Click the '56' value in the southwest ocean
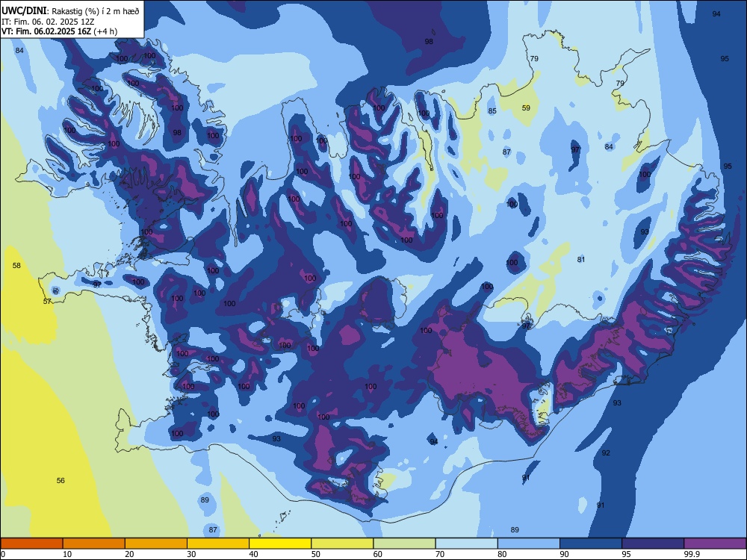 (61, 480)
